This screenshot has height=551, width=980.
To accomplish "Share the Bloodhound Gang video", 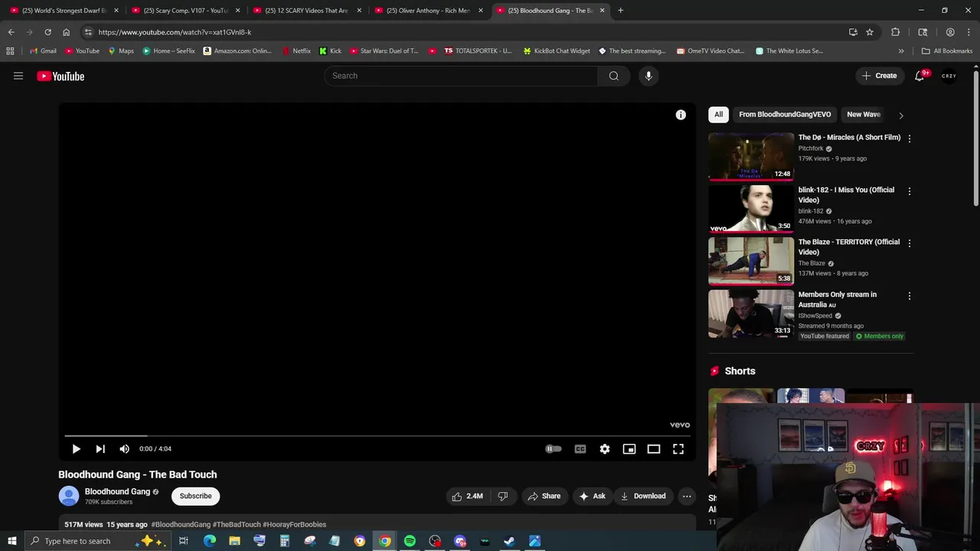I will click(x=544, y=496).
